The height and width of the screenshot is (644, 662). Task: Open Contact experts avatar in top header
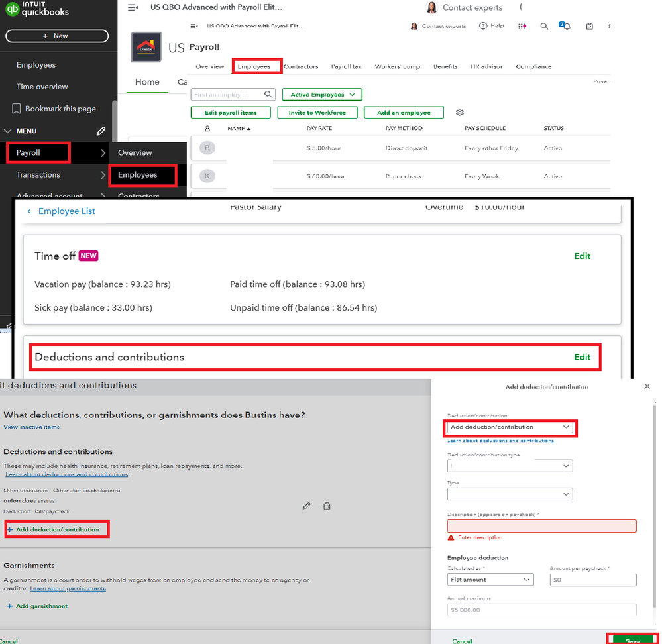click(431, 7)
